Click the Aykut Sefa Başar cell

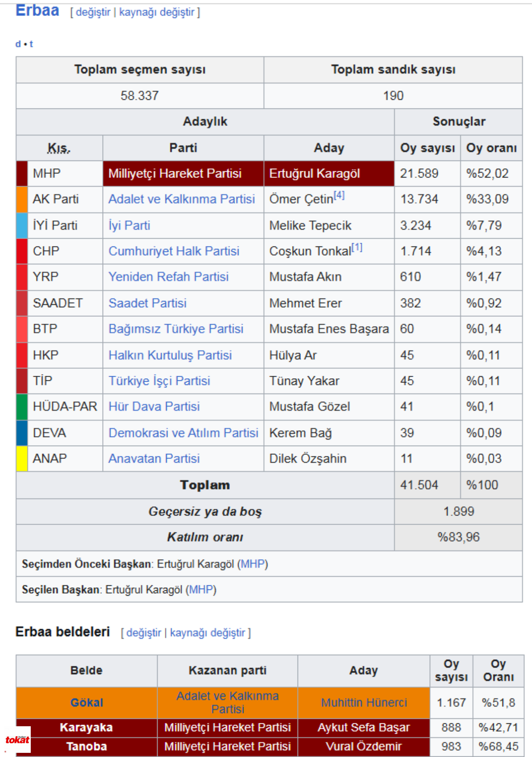pyautogui.click(x=364, y=727)
